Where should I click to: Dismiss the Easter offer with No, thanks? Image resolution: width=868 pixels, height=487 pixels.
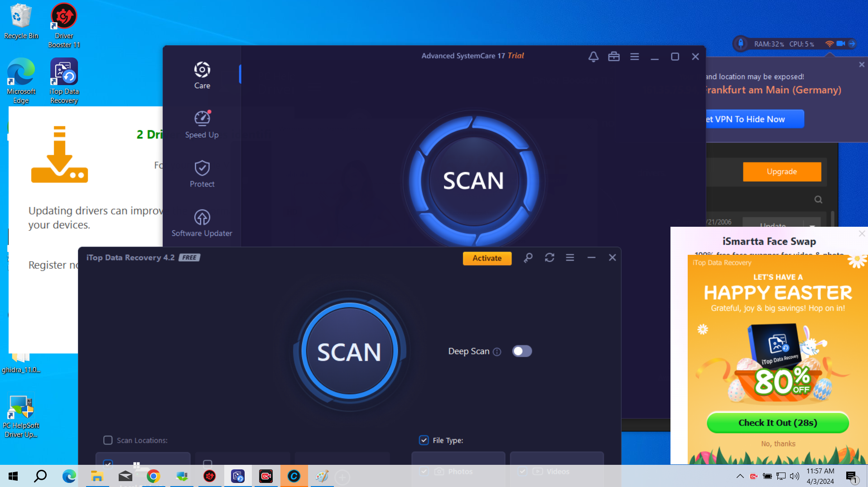[778, 444]
